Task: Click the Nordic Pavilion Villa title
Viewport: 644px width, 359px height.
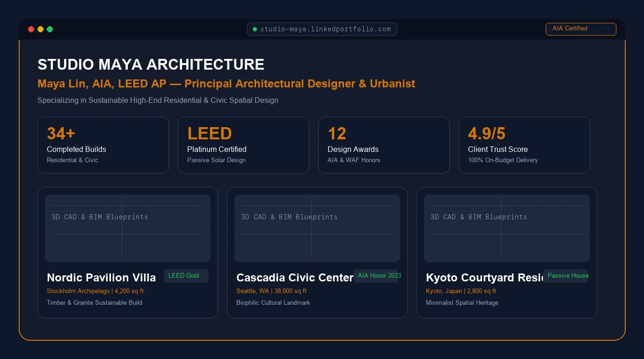Action: point(101,278)
